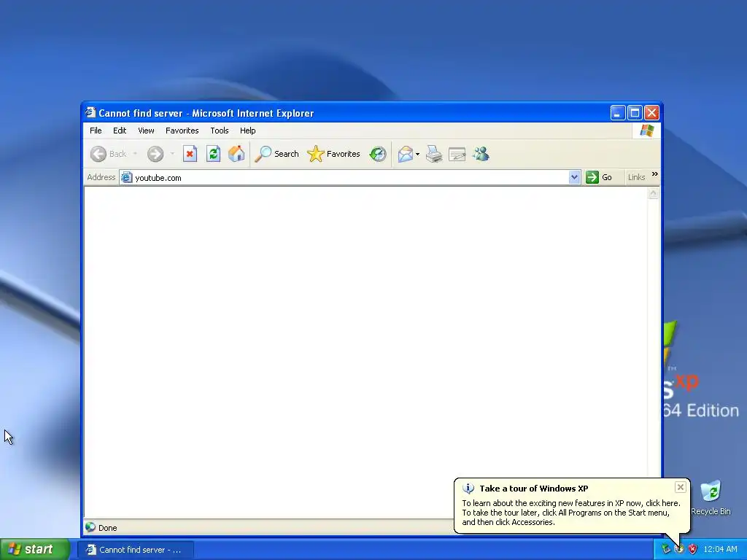The width and height of the screenshot is (747, 560).
Task: Open the Favorites menu
Action: pos(182,131)
